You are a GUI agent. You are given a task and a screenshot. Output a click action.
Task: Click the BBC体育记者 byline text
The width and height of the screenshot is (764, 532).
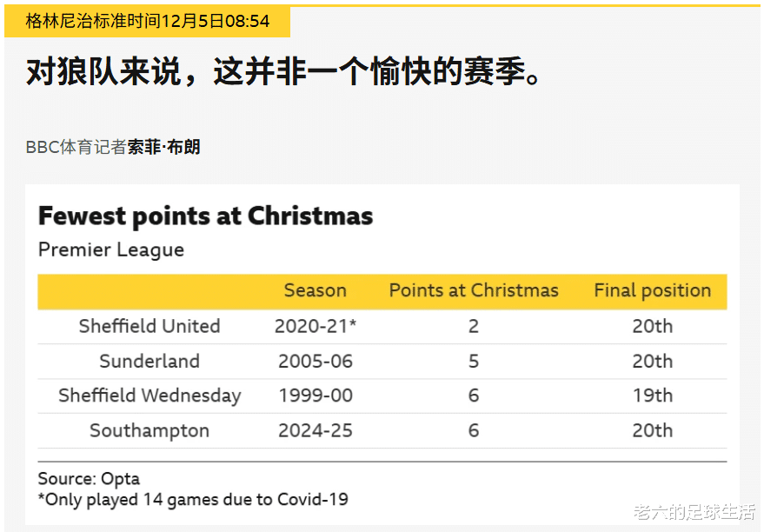coord(76,147)
